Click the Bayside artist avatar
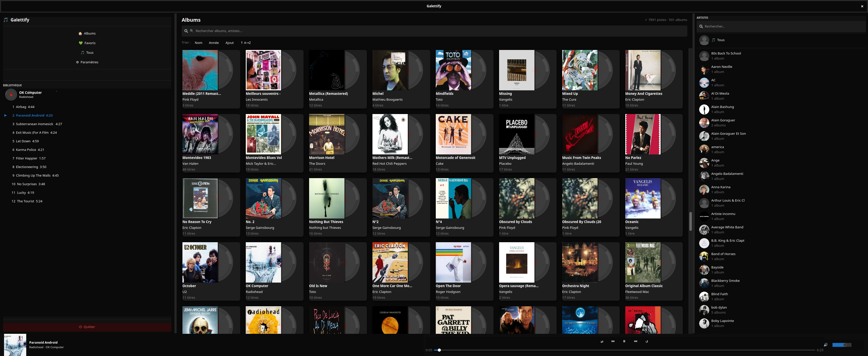This screenshot has height=356, width=868. pyautogui.click(x=704, y=270)
